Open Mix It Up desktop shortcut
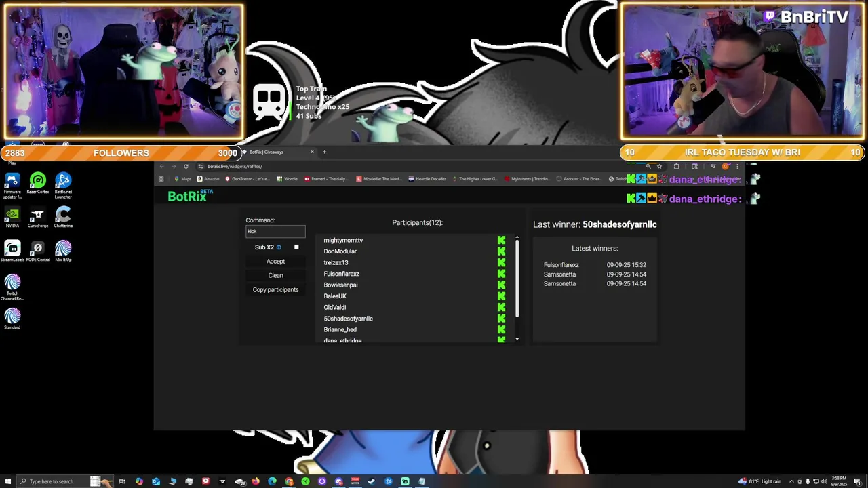This screenshot has height=488, width=868. tap(63, 251)
